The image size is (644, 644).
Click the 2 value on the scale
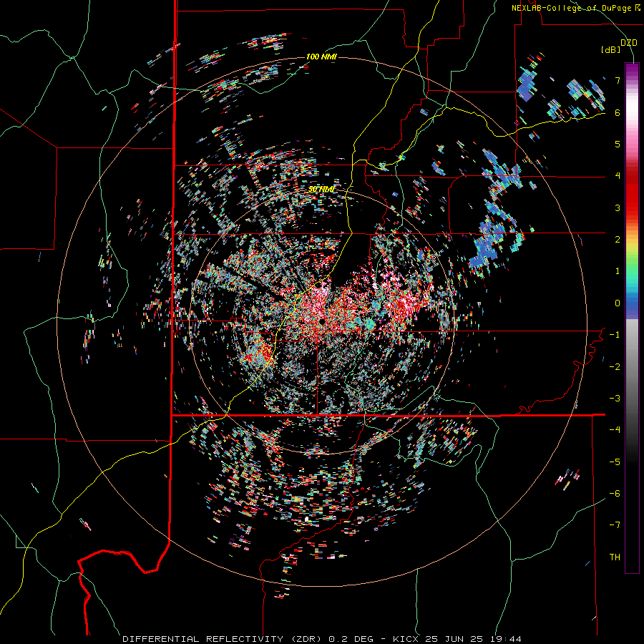click(618, 240)
